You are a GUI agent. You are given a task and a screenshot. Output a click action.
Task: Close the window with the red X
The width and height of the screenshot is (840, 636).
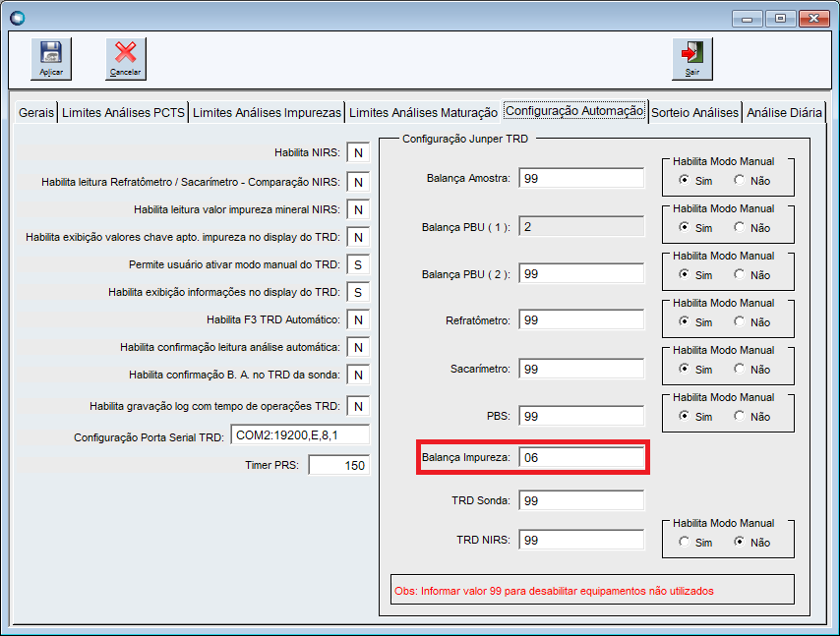tap(813, 19)
